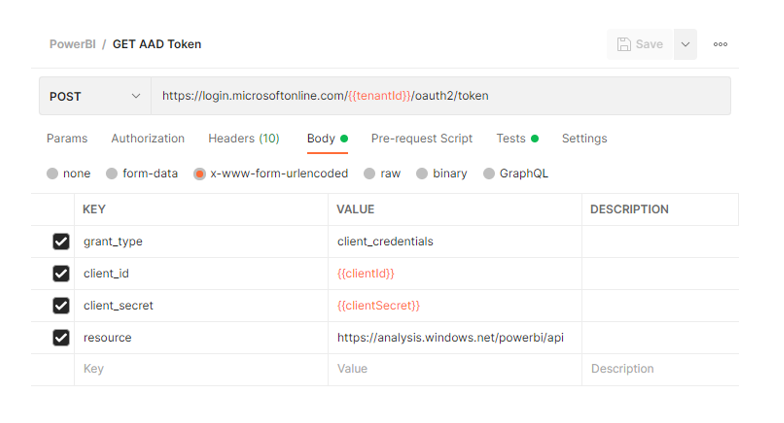This screenshot has width=784, height=423.
Task: Click the GET AAD Token request name
Action: 157,44
